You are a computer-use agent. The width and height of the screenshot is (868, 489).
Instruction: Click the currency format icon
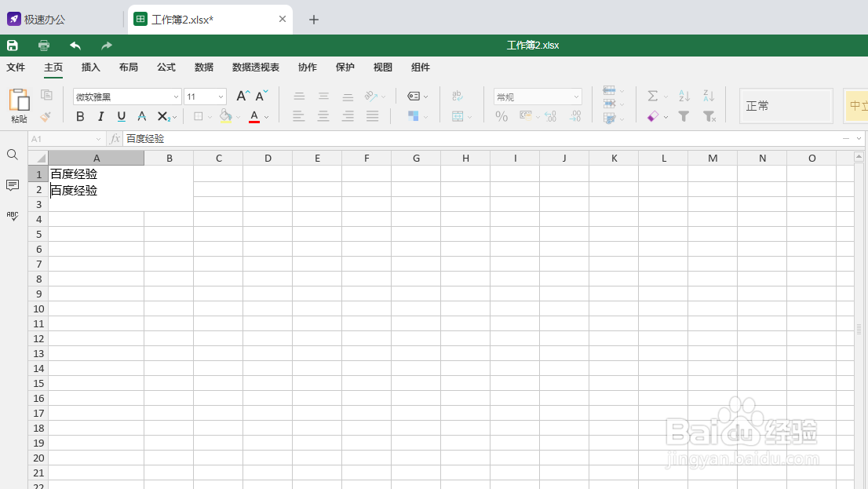pyautogui.click(x=525, y=115)
